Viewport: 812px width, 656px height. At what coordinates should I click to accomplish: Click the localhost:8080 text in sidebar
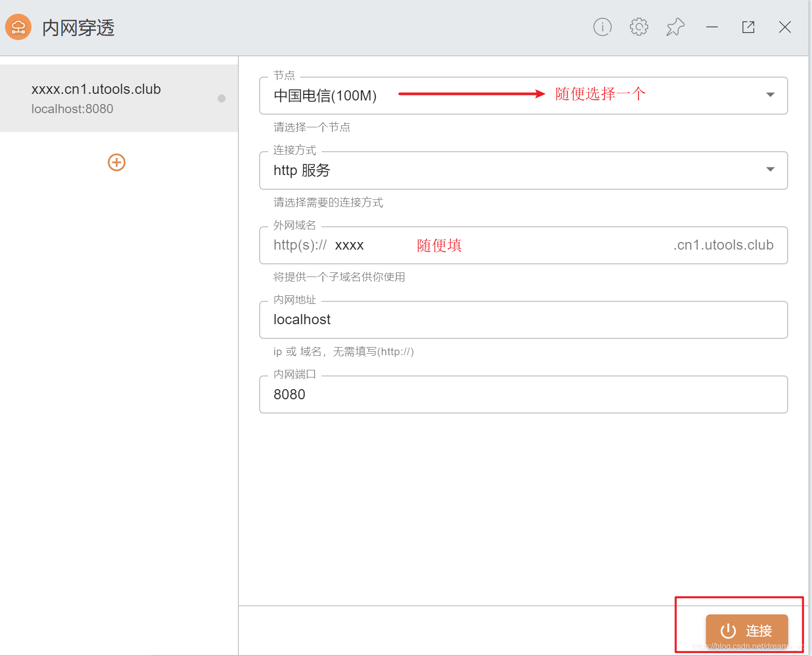pos(72,109)
